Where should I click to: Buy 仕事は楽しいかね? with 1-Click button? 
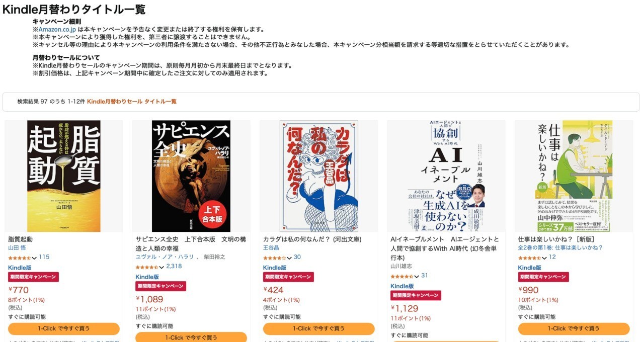574,328
